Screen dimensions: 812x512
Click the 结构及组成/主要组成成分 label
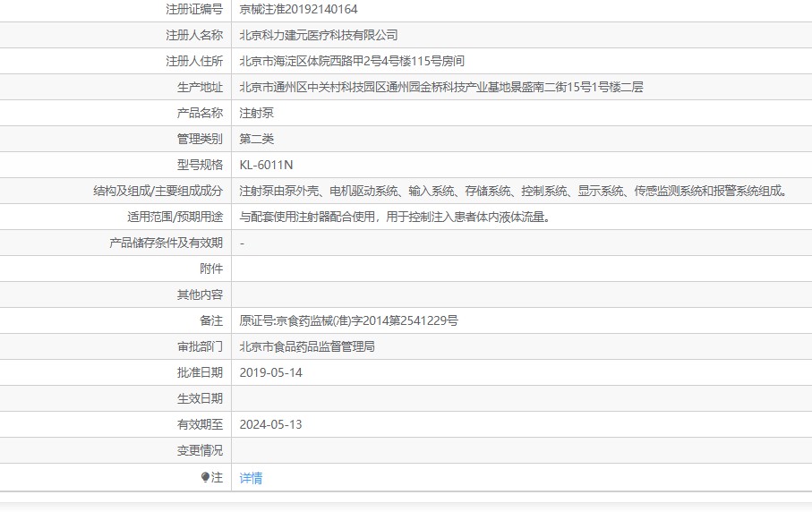(x=158, y=191)
